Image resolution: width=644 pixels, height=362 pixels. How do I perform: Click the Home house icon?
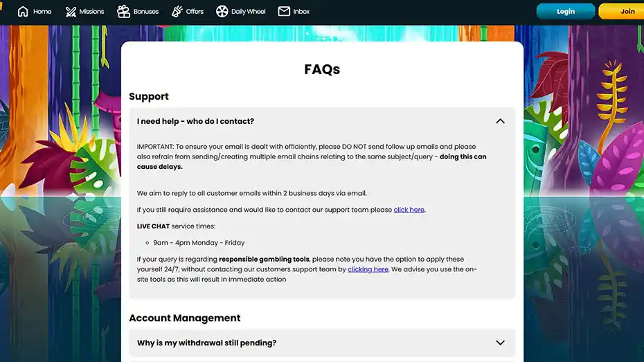[x=23, y=11]
